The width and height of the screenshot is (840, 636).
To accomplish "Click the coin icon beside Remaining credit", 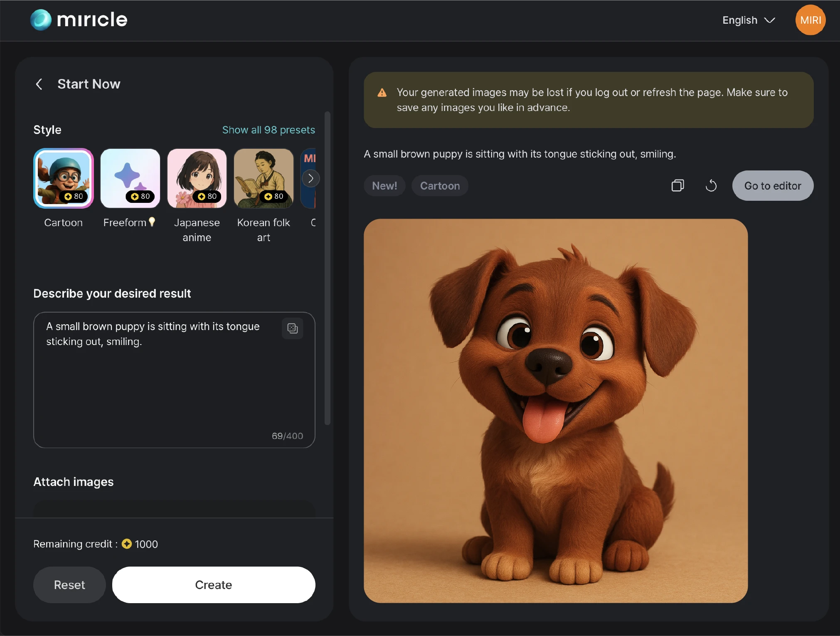I will tap(126, 544).
